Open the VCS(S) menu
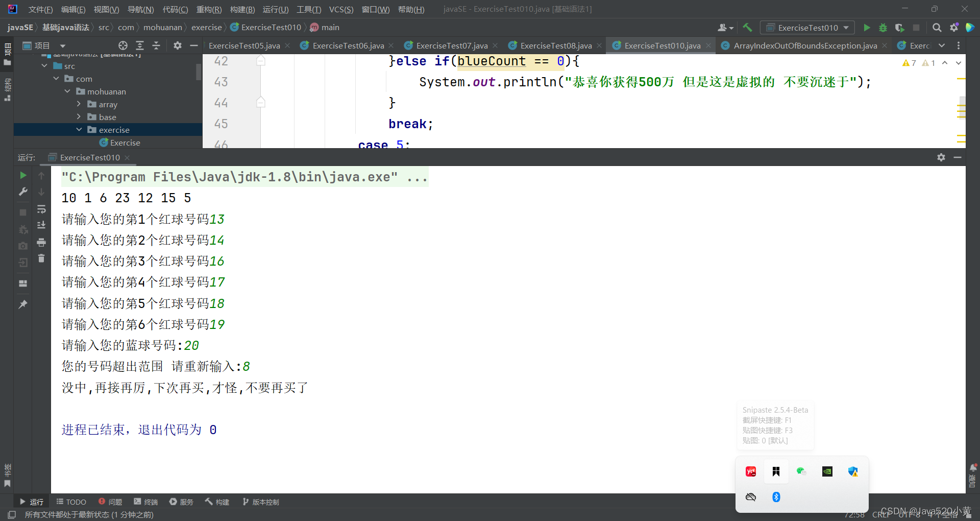This screenshot has height=521, width=980. click(341, 9)
